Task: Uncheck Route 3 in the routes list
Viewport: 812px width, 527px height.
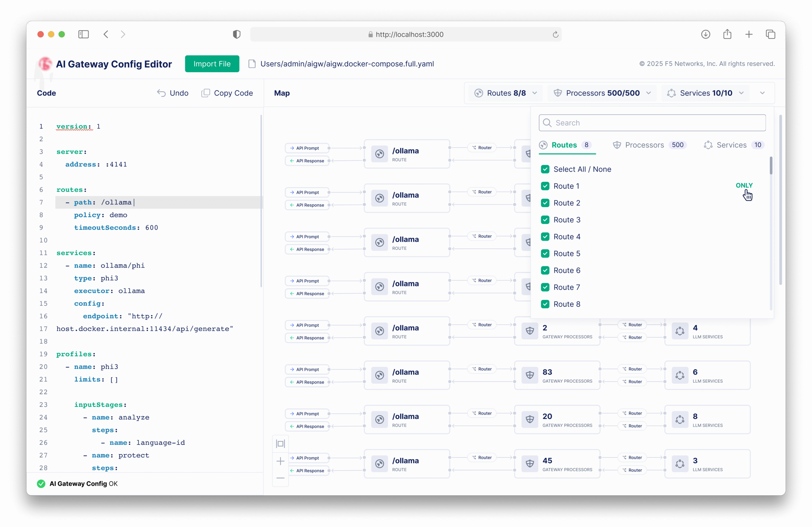Action: pos(545,220)
